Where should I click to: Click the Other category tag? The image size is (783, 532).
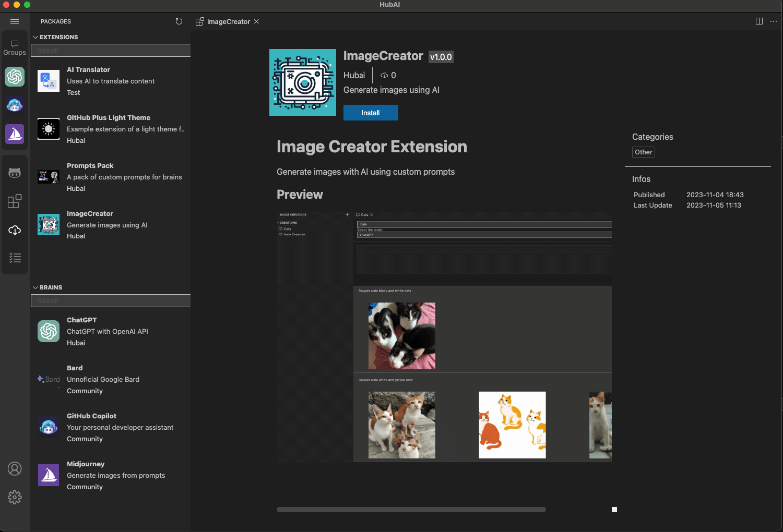tap(644, 152)
